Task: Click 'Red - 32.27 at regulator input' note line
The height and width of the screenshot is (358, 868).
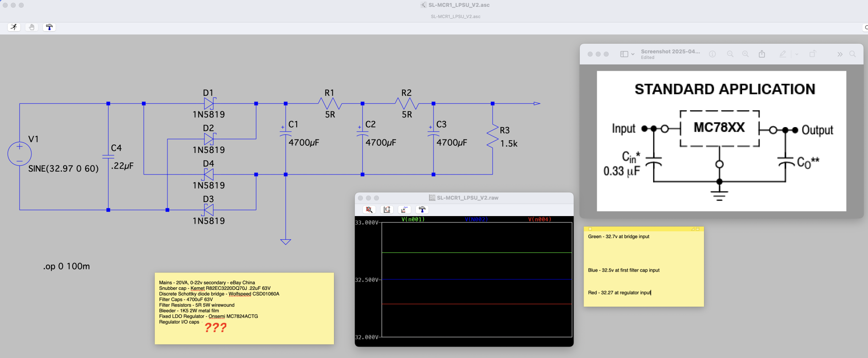Action: [x=619, y=293]
